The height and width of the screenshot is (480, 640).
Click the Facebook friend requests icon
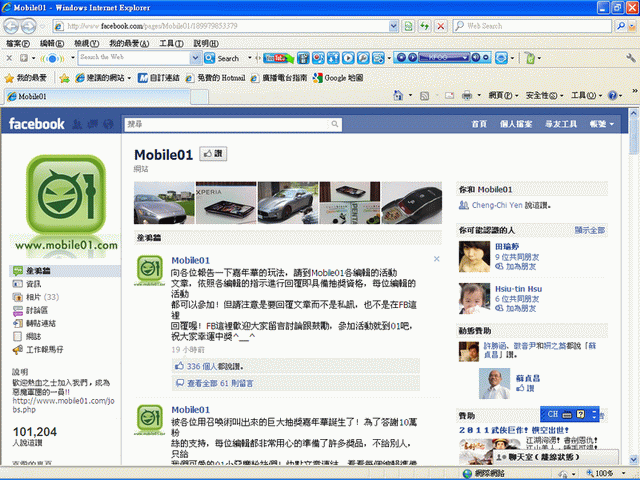77,124
